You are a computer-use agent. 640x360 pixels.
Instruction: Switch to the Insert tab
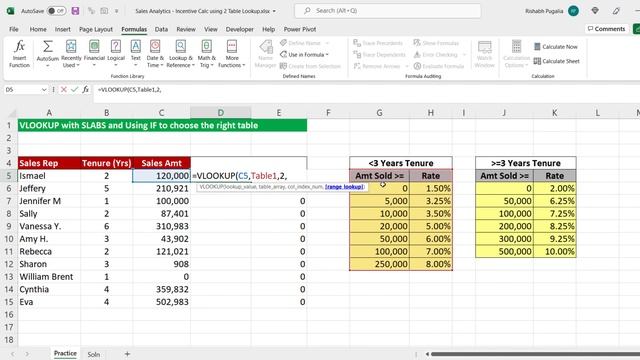(x=62, y=29)
